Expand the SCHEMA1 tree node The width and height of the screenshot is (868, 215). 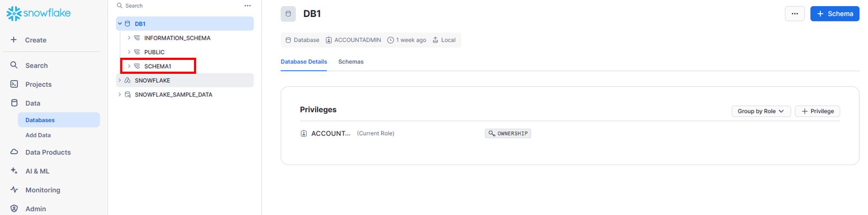129,66
